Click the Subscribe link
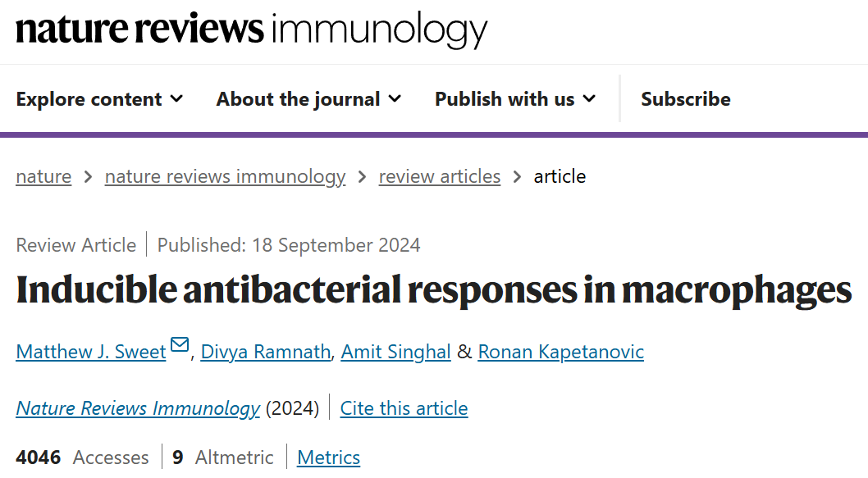Screen dimensions: 868x478 pyautogui.click(x=685, y=99)
